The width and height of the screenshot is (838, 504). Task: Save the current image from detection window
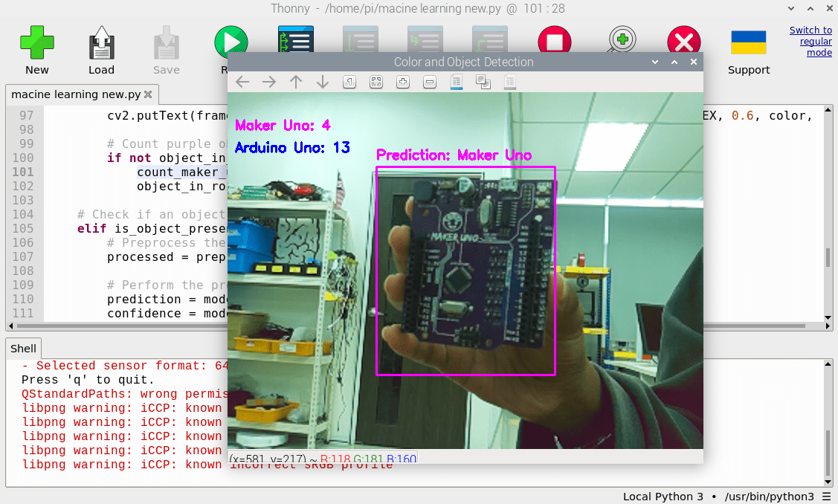point(457,82)
